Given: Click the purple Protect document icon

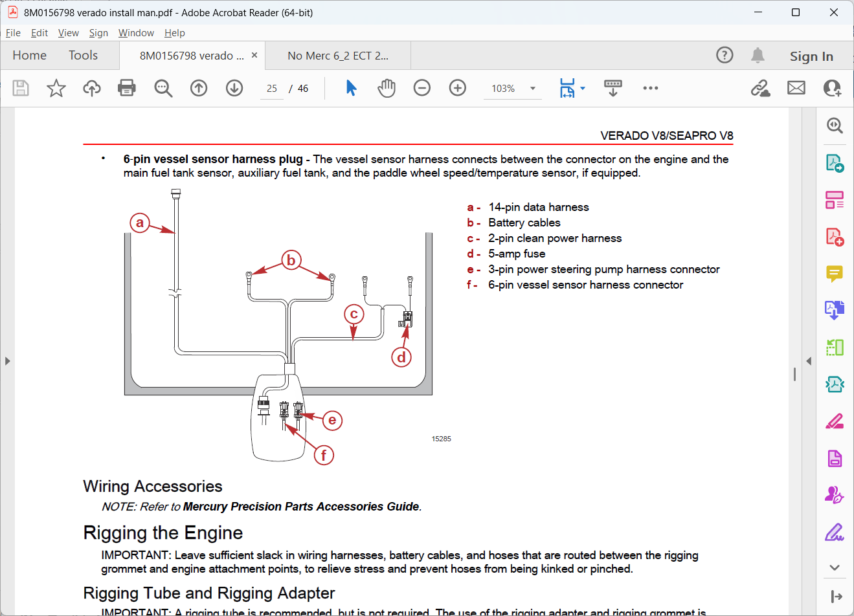Looking at the screenshot, I should tap(835, 458).
